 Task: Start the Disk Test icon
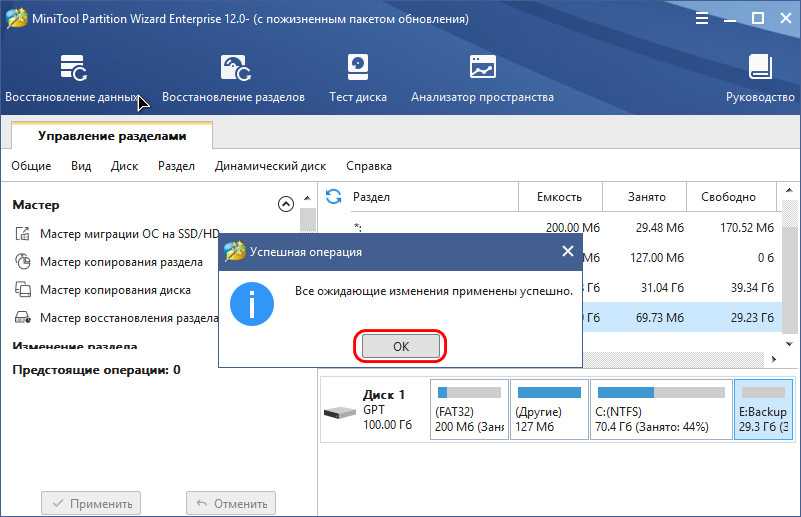coord(358,68)
